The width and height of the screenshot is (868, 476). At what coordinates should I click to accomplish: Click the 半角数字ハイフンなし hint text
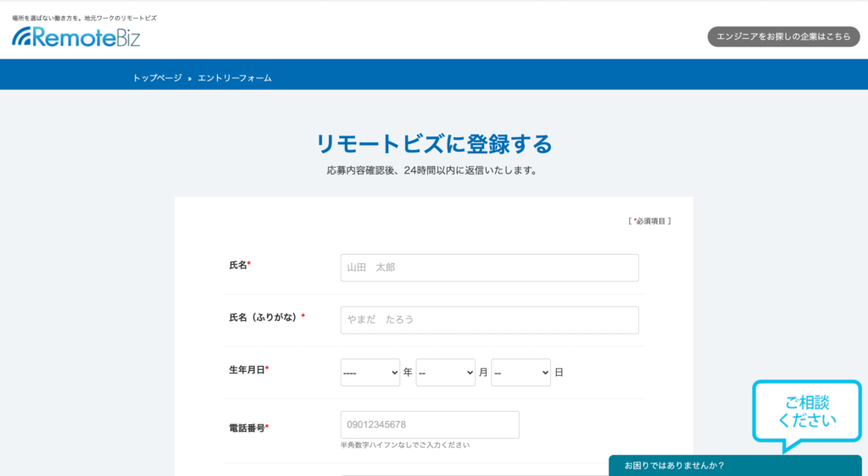(x=404, y=445)
